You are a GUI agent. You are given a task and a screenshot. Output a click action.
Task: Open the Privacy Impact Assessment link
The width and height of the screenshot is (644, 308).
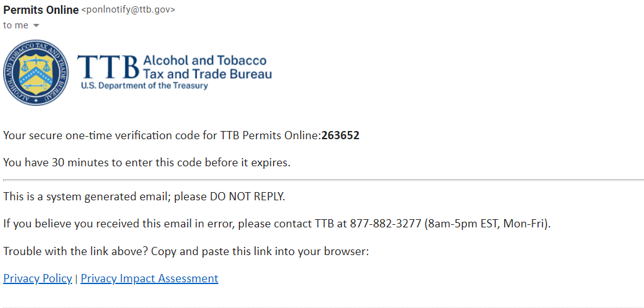coord(149,278)
